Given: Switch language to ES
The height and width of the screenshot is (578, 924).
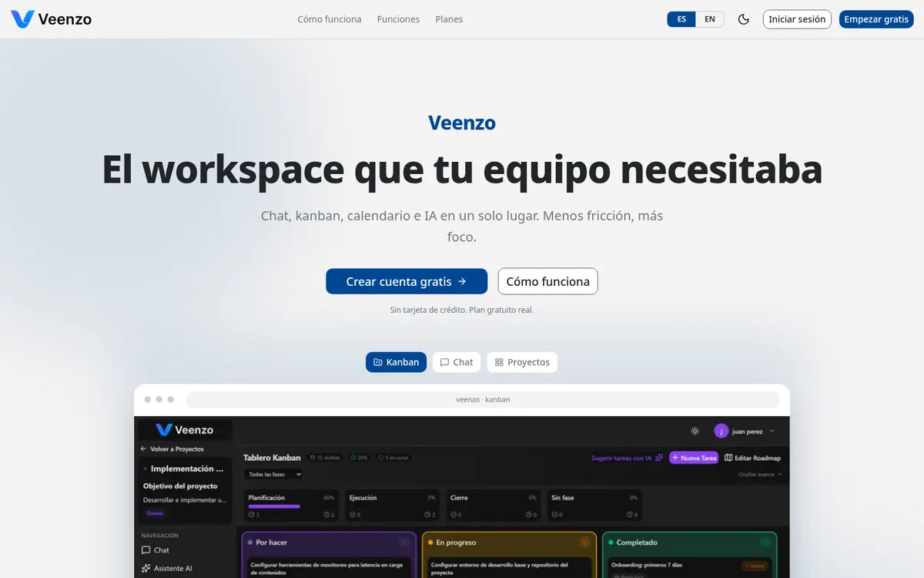Looking at the screenshot, I should click(x=681, y=19).
